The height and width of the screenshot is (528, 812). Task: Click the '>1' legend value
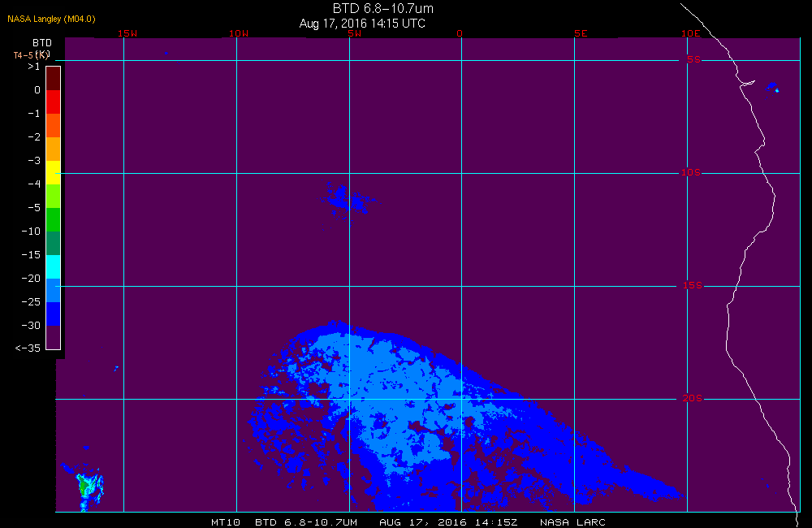33,67
